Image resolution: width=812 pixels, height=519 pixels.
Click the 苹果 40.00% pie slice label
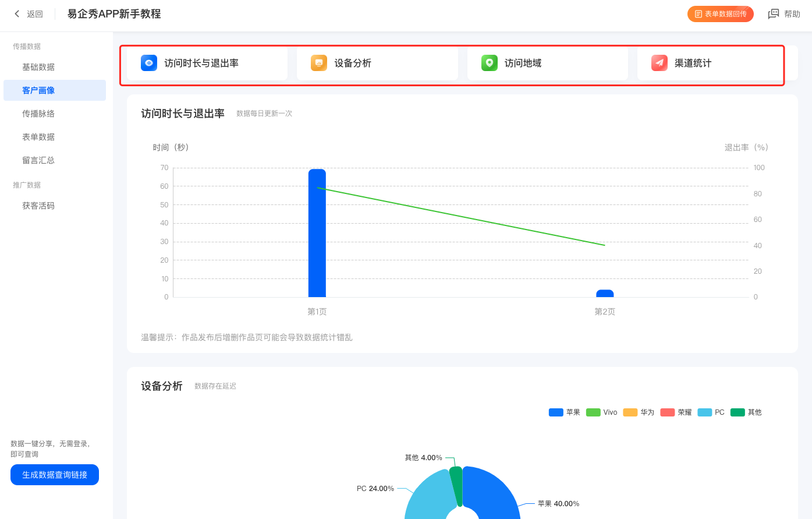(x=558, y=504)
